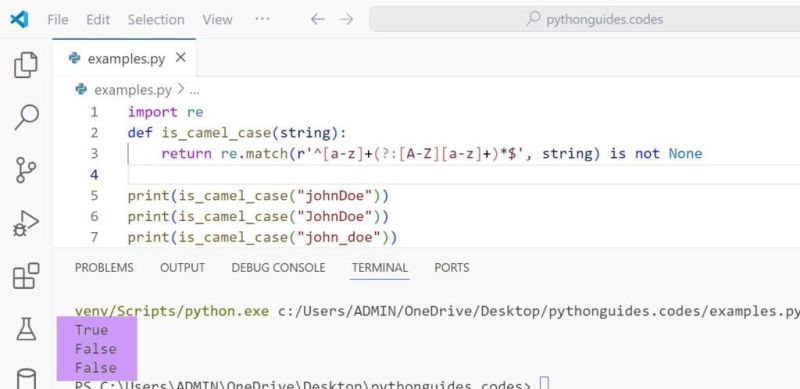Open the File menu
Image resolution: width=800 pixels, height=389 pixels.
58,19
